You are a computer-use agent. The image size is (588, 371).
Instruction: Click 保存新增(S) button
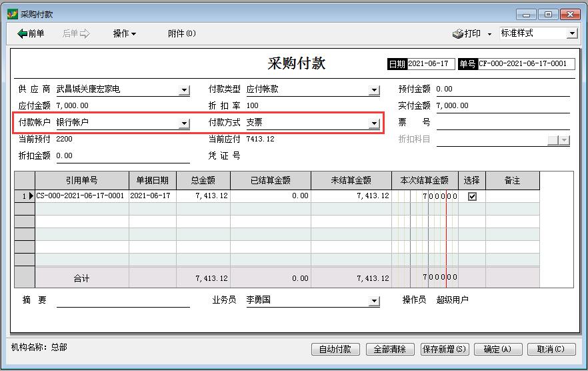pos(444,349)
